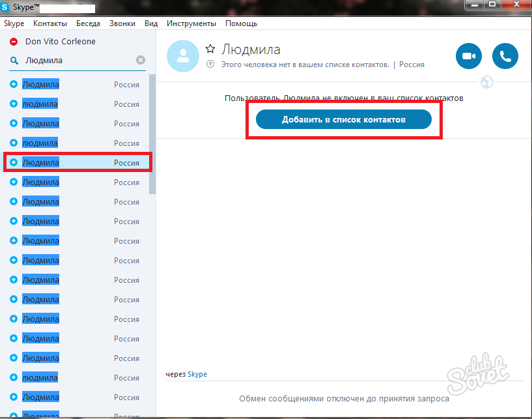The image size is (532, 419).
Task: Clear the search field with the X icon
Action: [x=141, y=61]
